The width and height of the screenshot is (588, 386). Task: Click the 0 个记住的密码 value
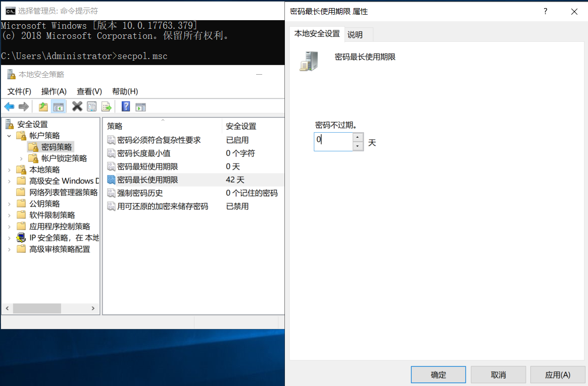pos(252,193)
